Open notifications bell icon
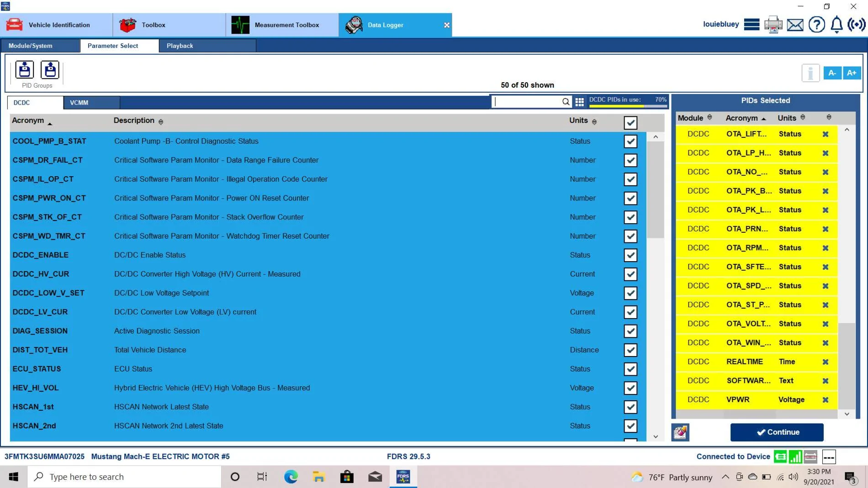The image size is (868, 488). point(836,25)
